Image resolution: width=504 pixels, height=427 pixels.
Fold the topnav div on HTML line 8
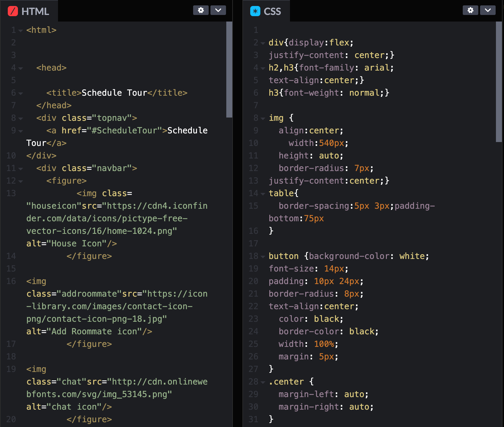[x=21, y=118]
